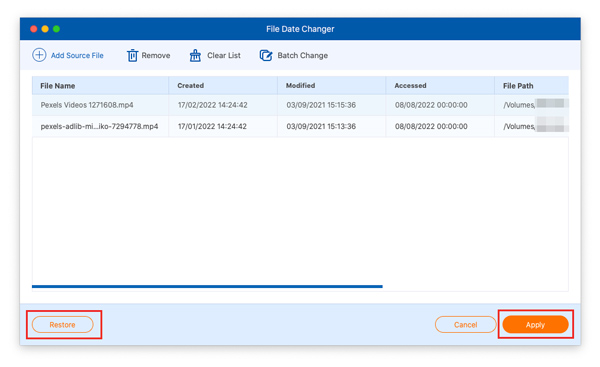Click the Clear List label
The height and width of the screenshot is (367, 600).
click(224, 55)
